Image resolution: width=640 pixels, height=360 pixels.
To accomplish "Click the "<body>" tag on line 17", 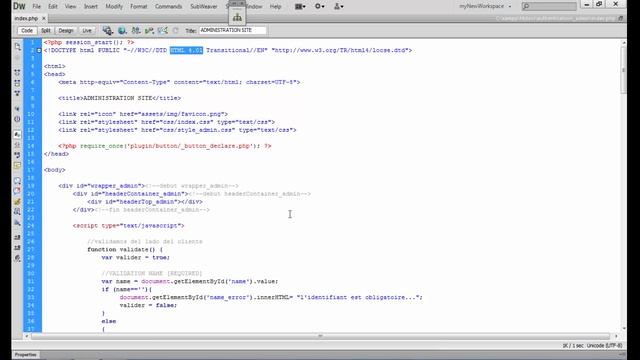I will (55, 170).
